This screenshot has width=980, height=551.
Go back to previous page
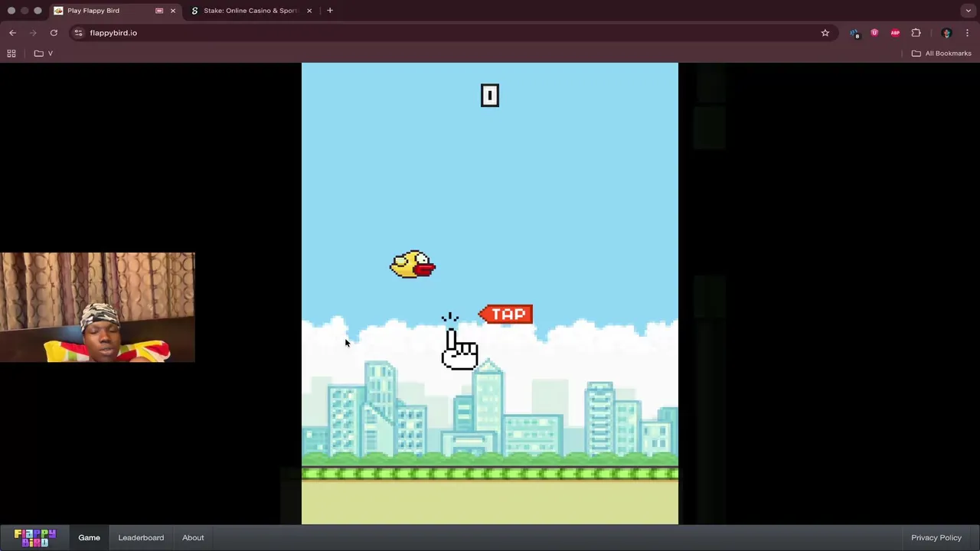pos(12,33)
